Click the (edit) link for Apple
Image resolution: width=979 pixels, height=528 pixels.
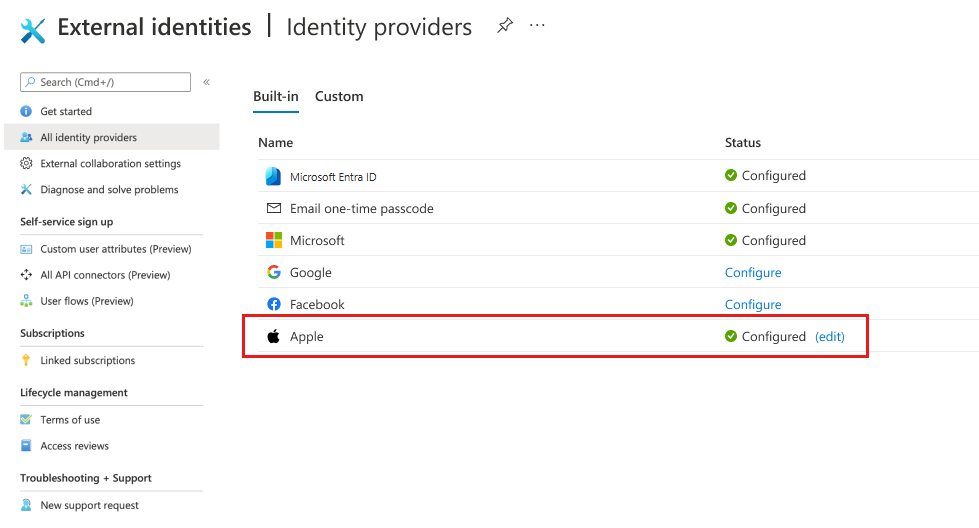coord(830,336)
